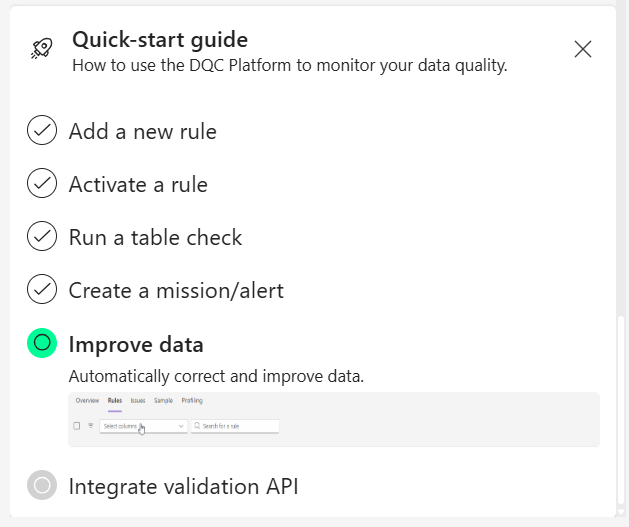Click the checkmark icon for Add a new rule
Image resolution: width=629 pixels, height=527 pixels.
point(42,131)
